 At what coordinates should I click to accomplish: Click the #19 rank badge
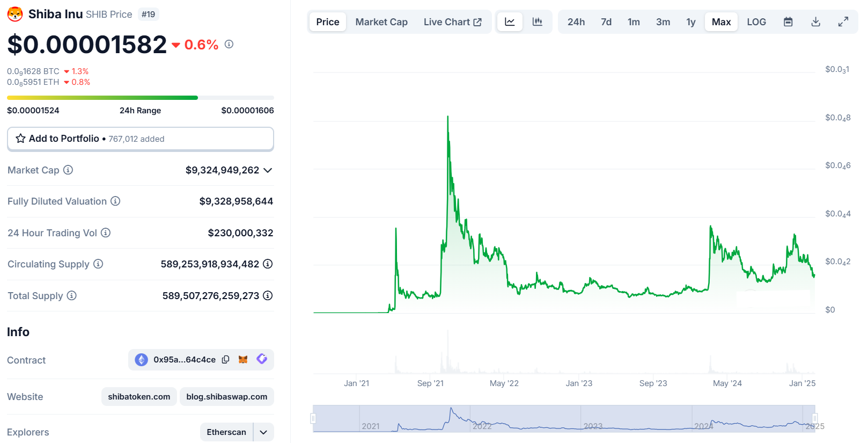pyautogui.click(x=149, y=14)
